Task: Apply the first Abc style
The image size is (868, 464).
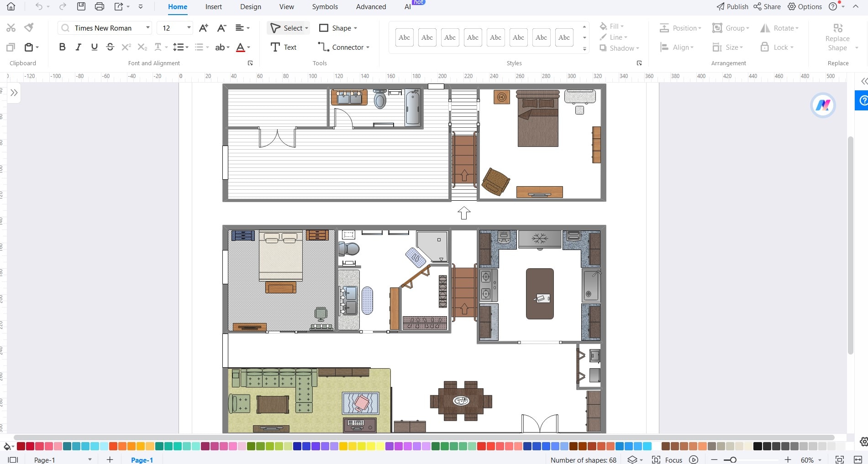Action: [x=404, y=37]
